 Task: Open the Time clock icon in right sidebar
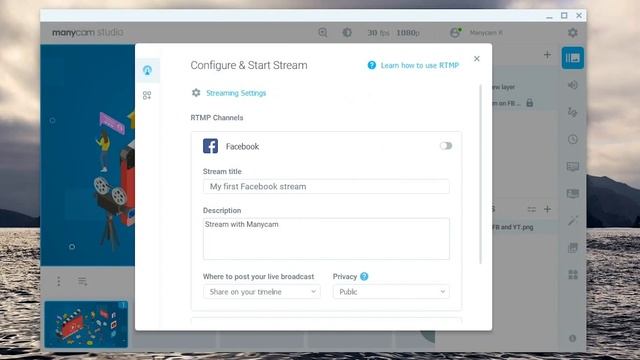pyautogui.click(x=573, y=139)
